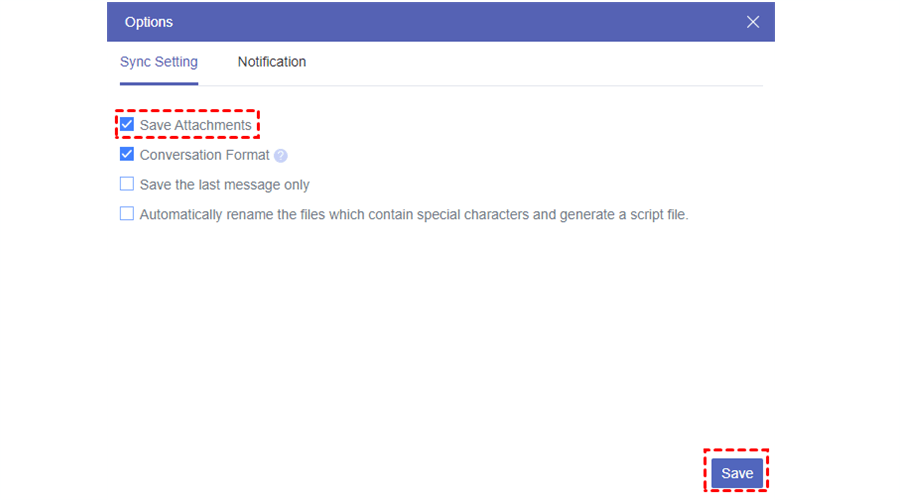Enable the Save the last message only checkbox
This screenshot has height=500, width=900.
127,184
